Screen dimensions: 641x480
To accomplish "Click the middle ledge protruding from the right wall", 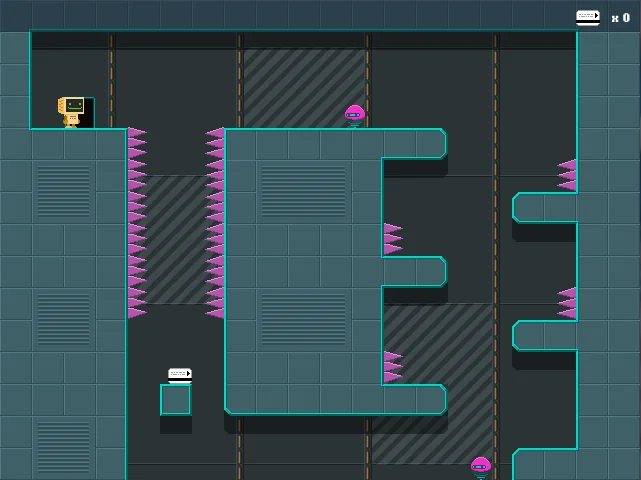I will (x=545, y=335).
